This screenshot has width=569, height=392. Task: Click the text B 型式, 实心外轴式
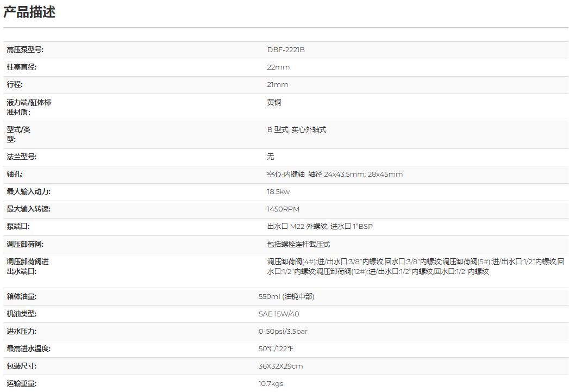[x=296, y=130]
